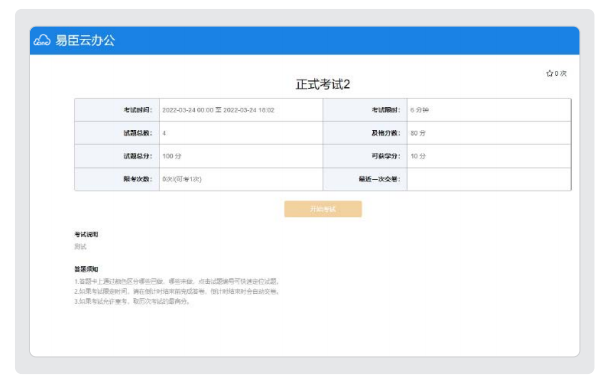Click the total score value 100 分
This screenshot has height=382, width=610.
(x=172, y=156)
